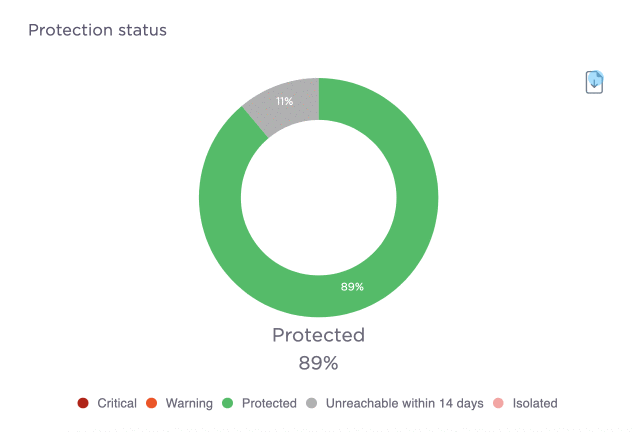Toggle the Warning legend label
The height and width of the screenshot is (432, 632).
pyautogui.click(x=189, y=403)
